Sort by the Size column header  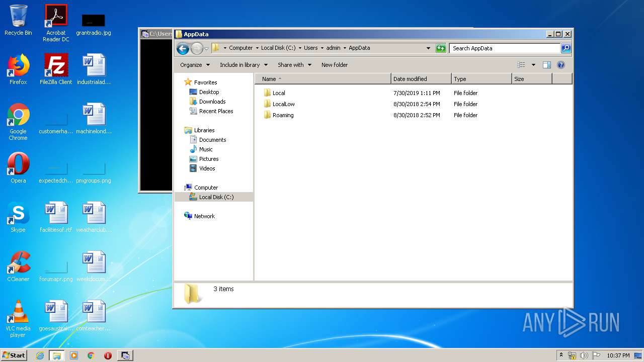click(532, 79)
